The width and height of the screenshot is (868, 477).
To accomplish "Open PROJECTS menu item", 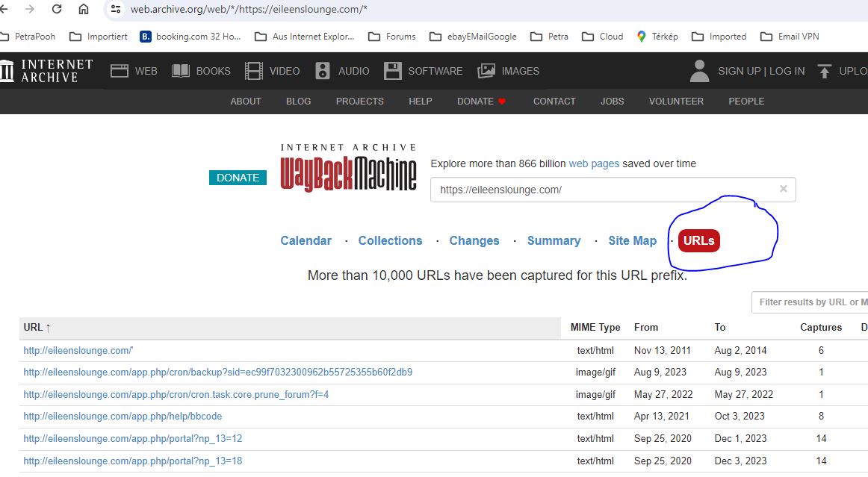I will point(360,102).
